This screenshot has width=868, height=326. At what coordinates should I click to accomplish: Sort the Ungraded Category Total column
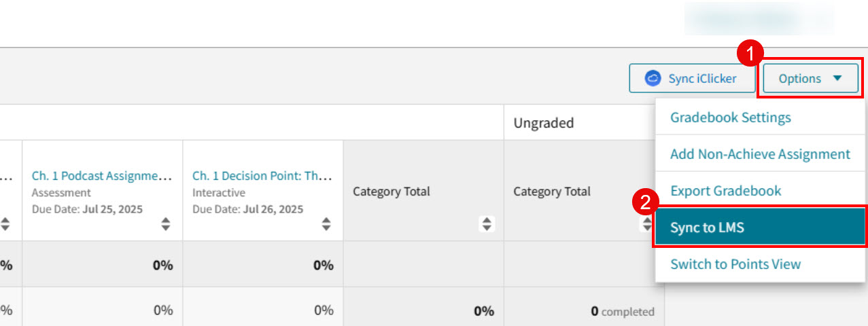[646, 223]
